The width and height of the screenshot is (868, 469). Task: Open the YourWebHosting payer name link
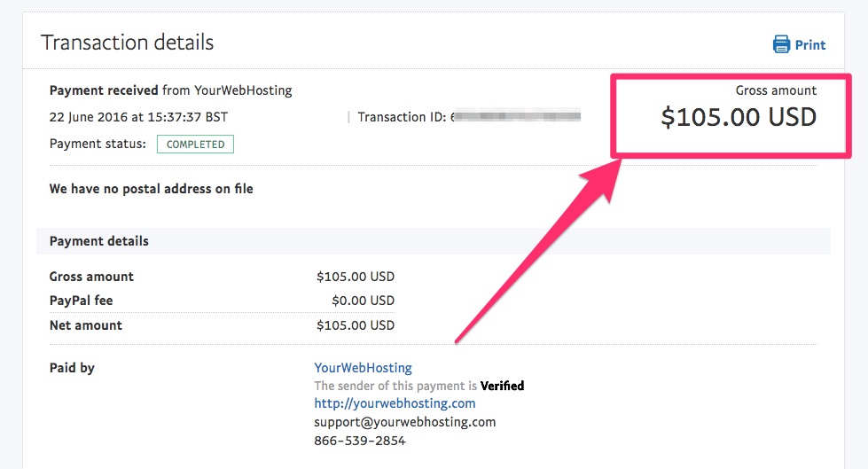(364, 368)
